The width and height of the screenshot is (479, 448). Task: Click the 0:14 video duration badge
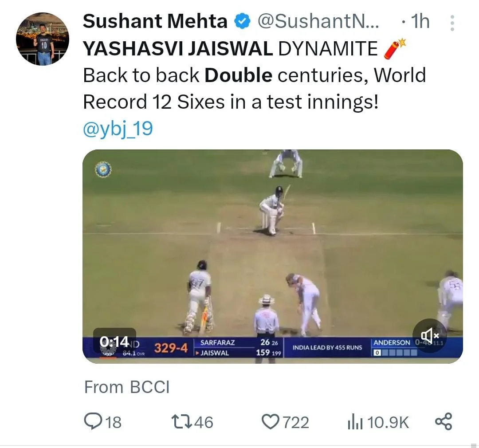pyautogui.click(x=114, y=342)
